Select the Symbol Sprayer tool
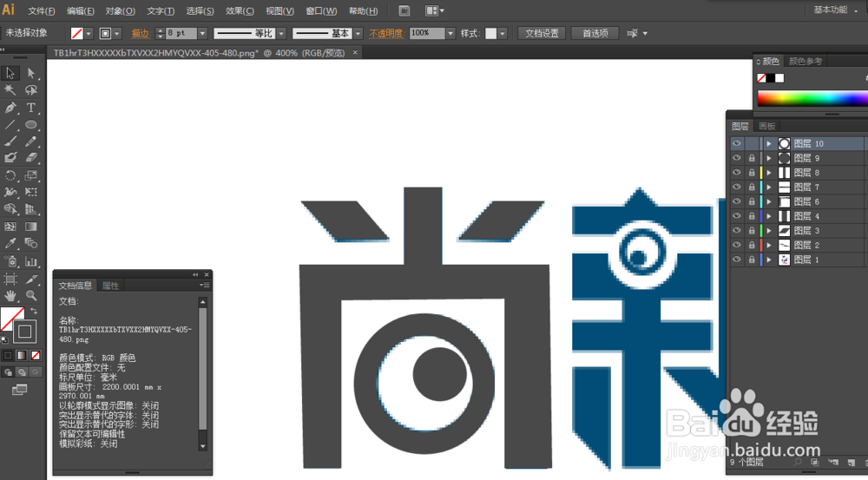The image size is (868, 480). click(10, 261)
